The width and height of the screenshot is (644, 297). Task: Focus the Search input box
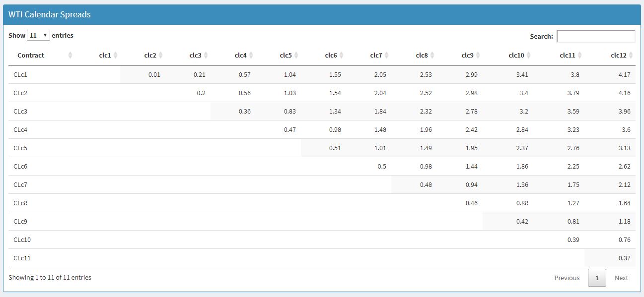596,36
